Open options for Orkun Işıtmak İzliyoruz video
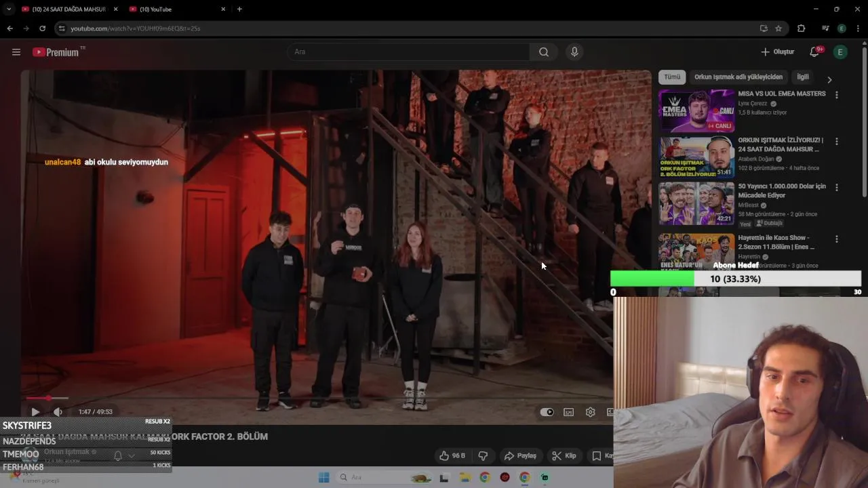The image size is (868, 488). 836,142
